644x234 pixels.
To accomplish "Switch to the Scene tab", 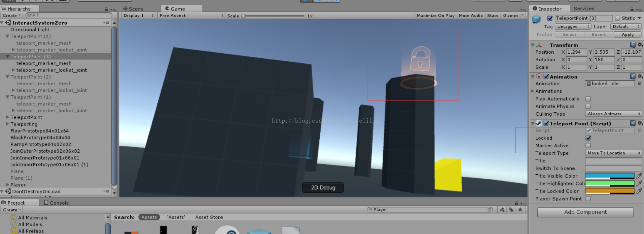I will click(133, 9).
